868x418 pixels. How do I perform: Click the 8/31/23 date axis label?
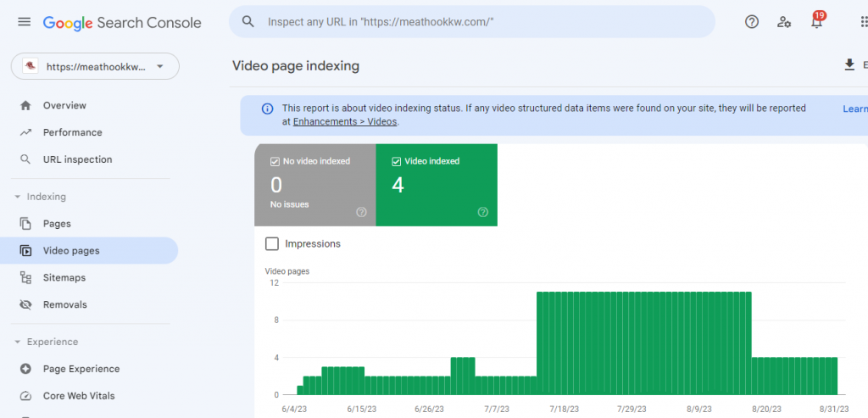point(833,409)
